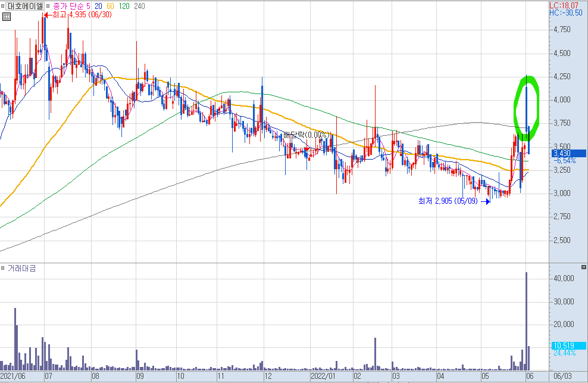Screen dimensions: 588x383
Task: Select the orange 60 moving average label
Action: point(110,6)
